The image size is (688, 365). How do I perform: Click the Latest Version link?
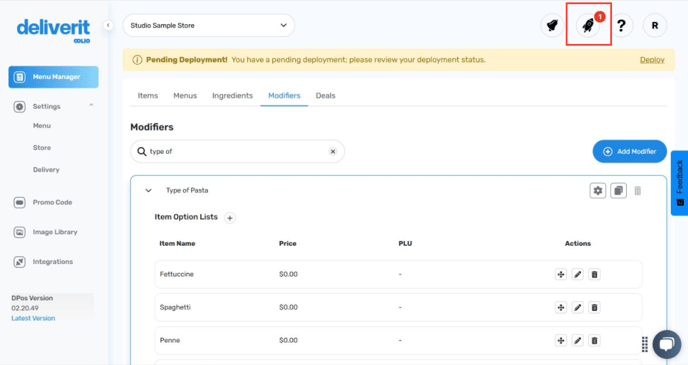33,318
